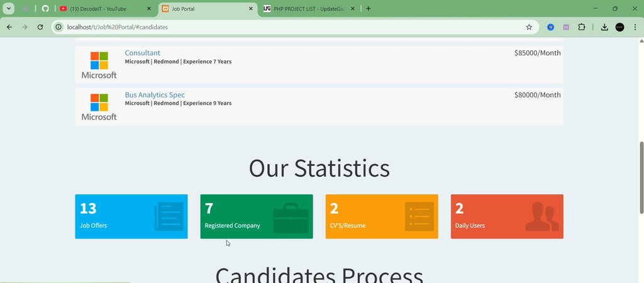The height and width of the screenshot is (283, 644).
Task: Close the DecodeIT - YouTube tab
Action: 149,9
